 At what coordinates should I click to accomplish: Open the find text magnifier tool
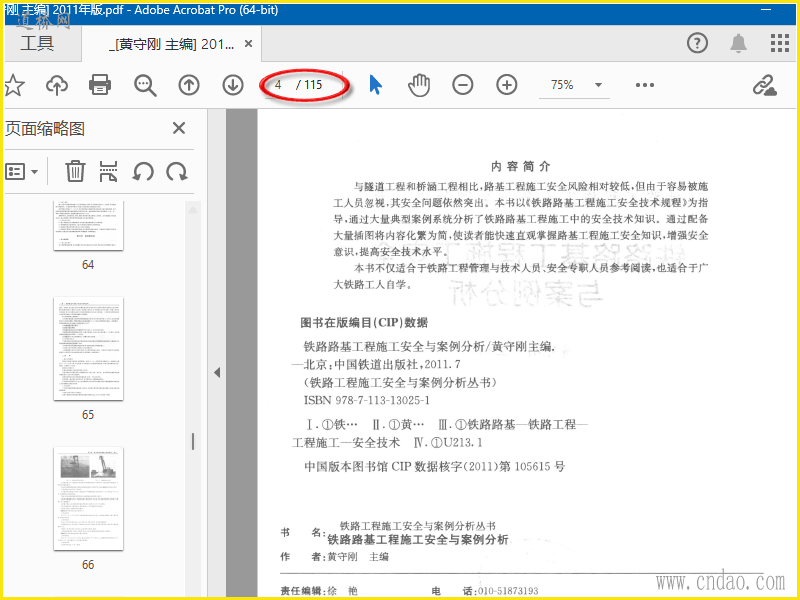145,85
